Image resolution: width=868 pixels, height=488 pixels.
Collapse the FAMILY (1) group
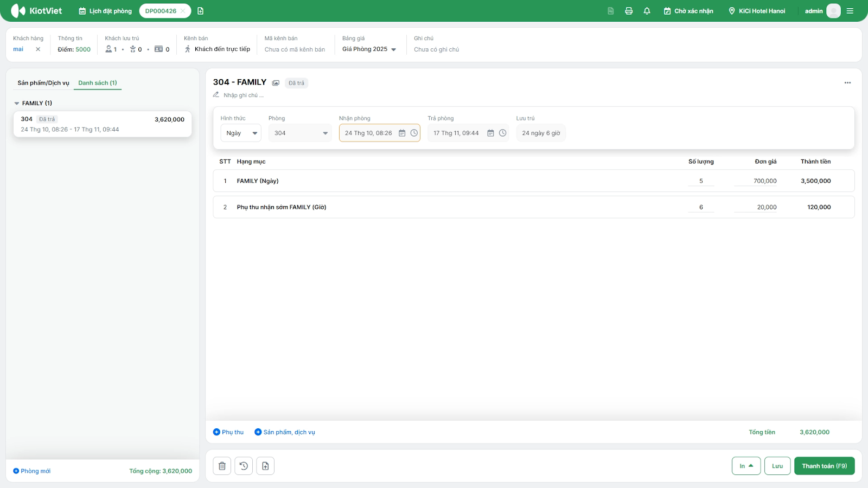[17, 103]
